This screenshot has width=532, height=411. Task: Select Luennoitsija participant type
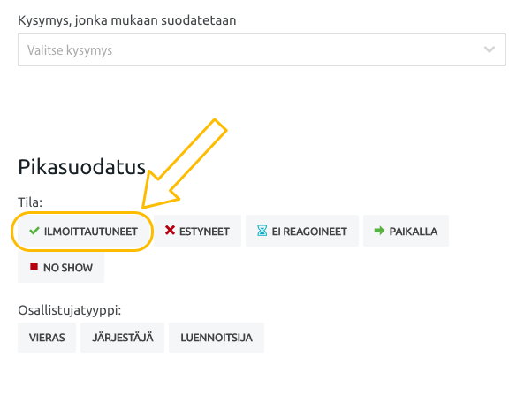point(217,338)
